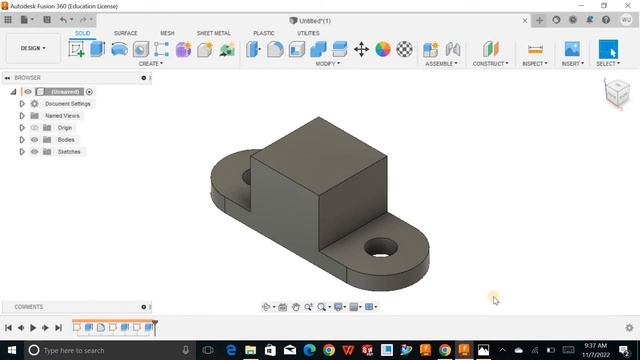Open a new design tab with plus
The height and width of the screenshot is (360, 640).
pos(540,20)
